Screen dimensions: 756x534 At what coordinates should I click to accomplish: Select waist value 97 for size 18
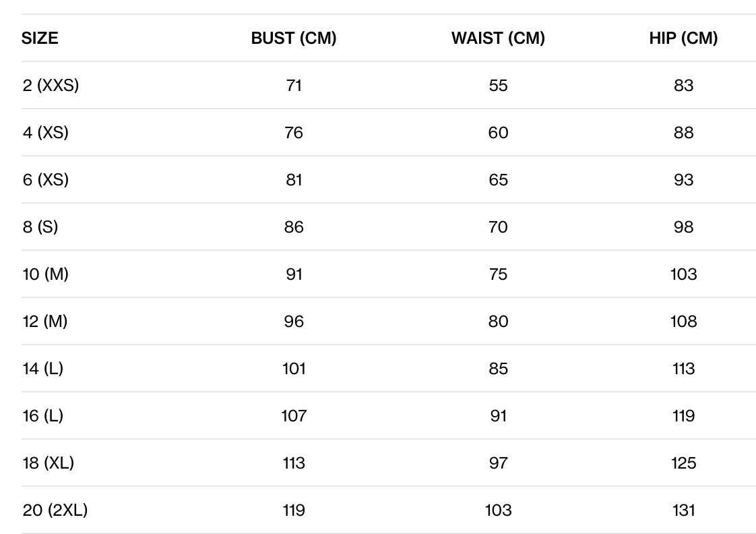pos(498,463)
